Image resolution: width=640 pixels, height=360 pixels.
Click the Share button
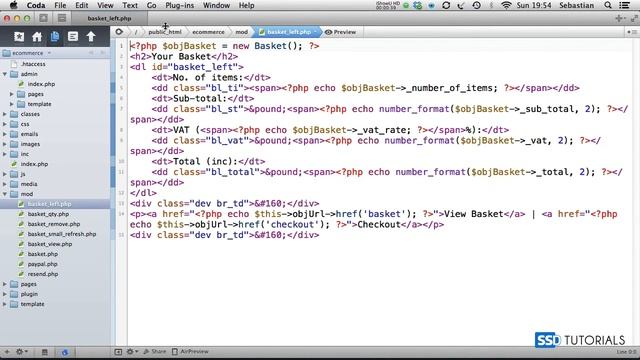(155, 351)
